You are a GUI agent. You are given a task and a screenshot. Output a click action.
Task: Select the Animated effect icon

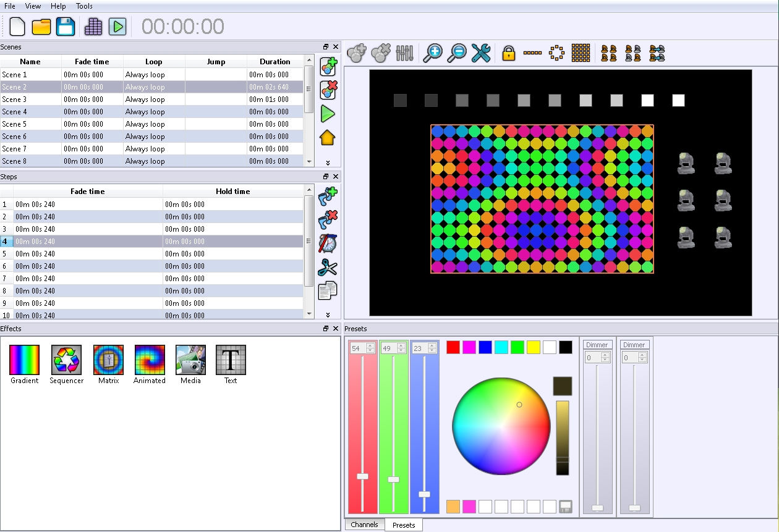(150, 360)
